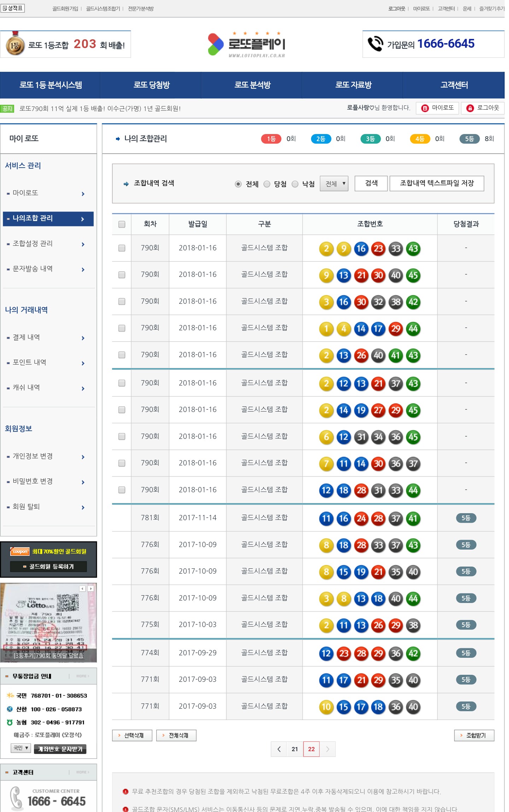Open the 전체 dropdown in search bar

[x=334, y=184]
